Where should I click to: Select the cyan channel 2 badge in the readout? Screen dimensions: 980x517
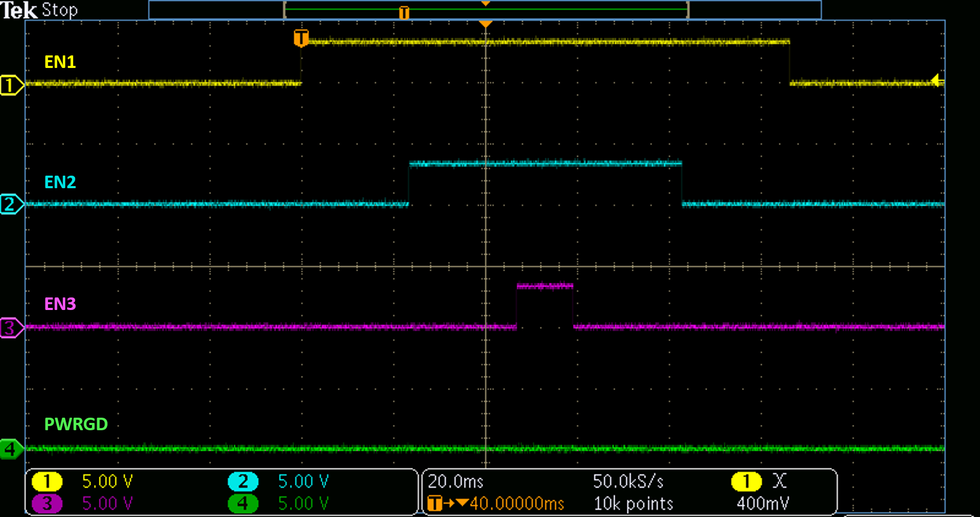point(243,481)
